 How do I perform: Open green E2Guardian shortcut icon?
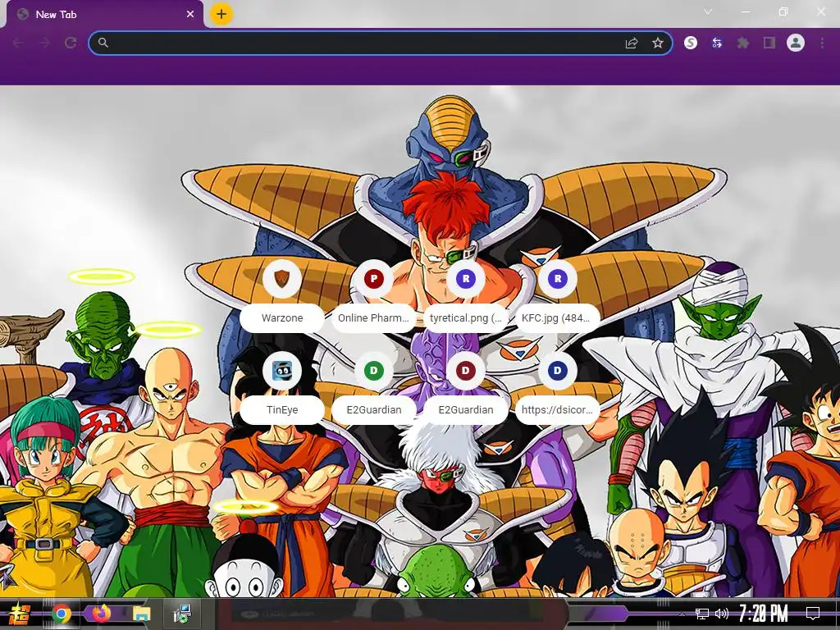tap(374, 371)
